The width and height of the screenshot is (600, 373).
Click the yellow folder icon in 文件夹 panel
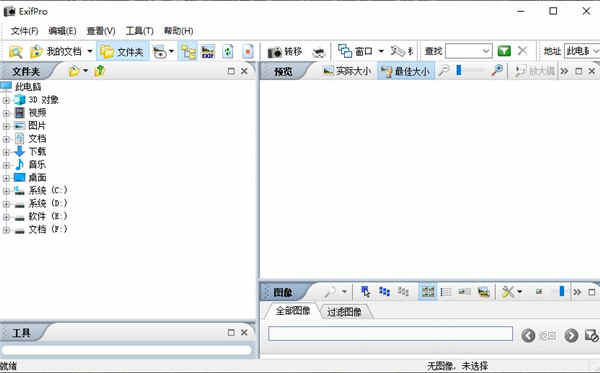[74, 71]
